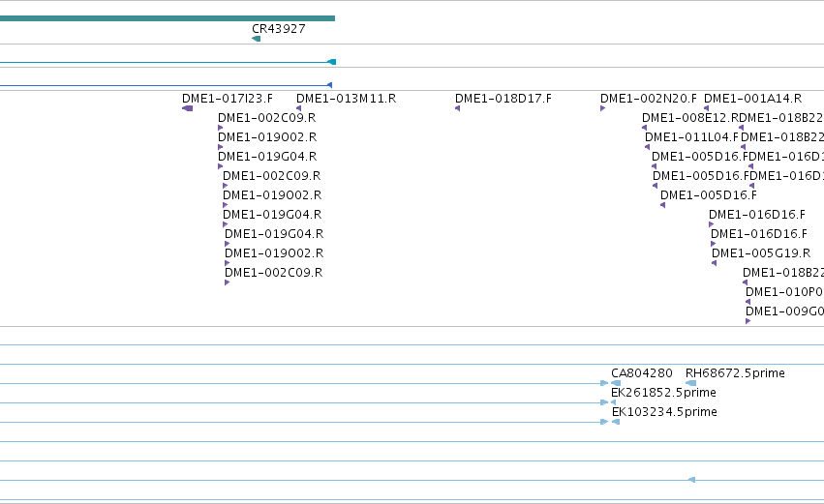The image size is (824, 504).
Task: Click the dark blue transcript line's arrowhead
Action: click(329, 85)
